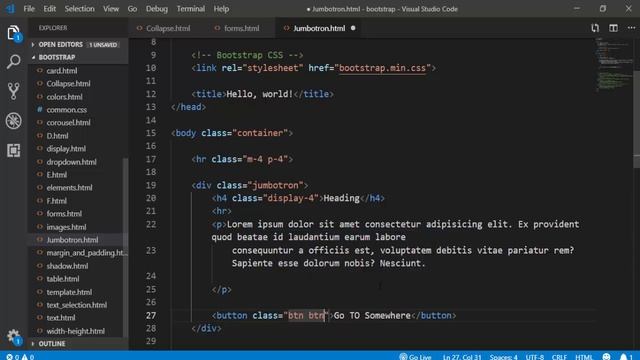Open colors.html in the explorer
Screen dimensions: 640x360
64,97
